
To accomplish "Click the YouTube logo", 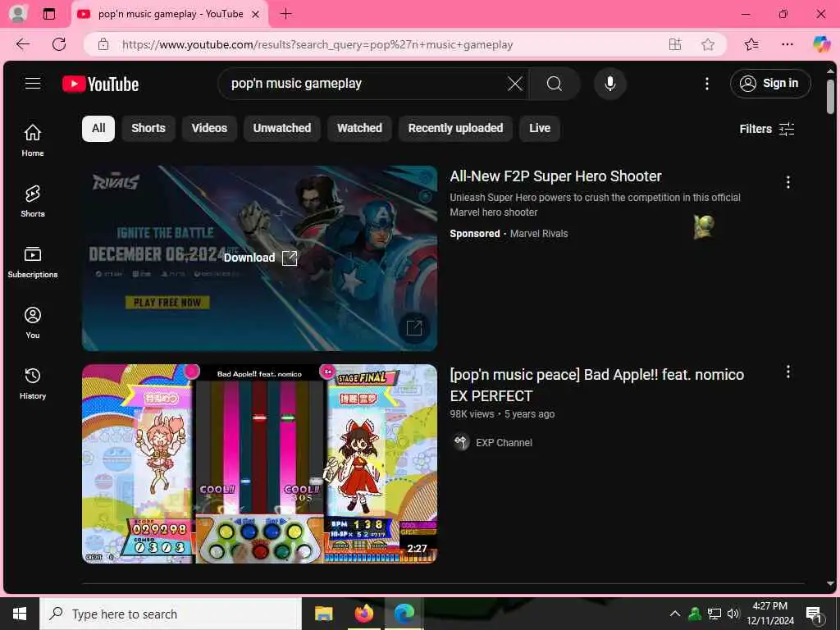I will click(x=100, y=84).
